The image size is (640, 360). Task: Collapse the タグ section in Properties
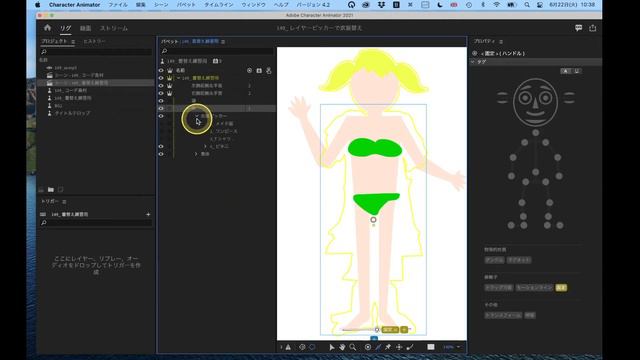point(473,62)
